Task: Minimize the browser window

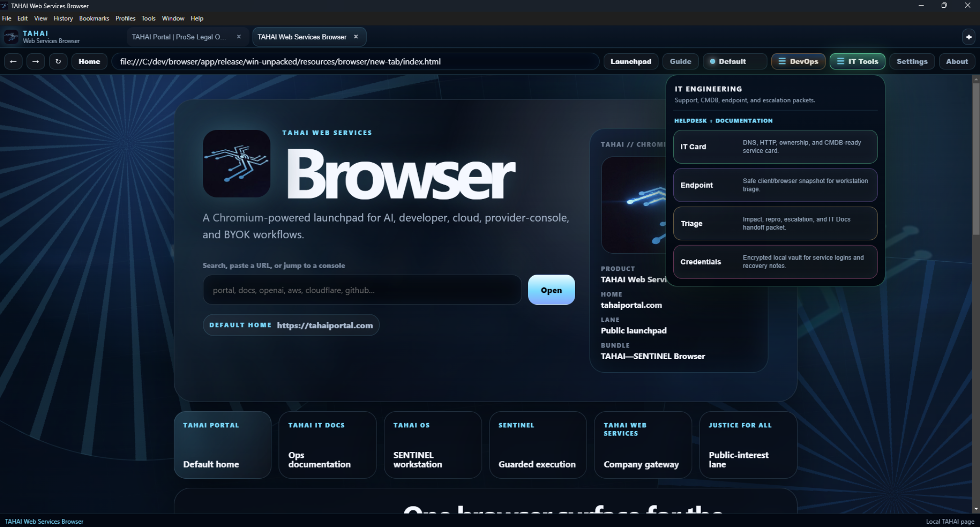Action: 921,6
